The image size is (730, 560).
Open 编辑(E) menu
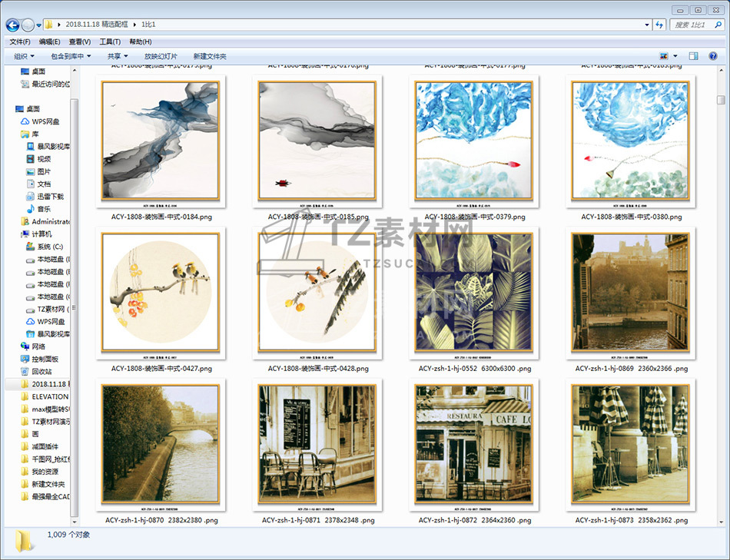click(49, 42)
